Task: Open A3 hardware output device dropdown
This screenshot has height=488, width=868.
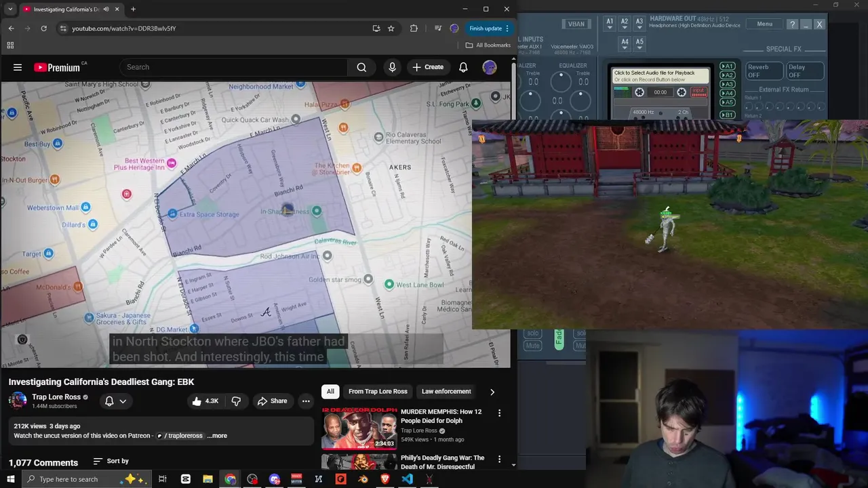Action: tap(639, 24)
